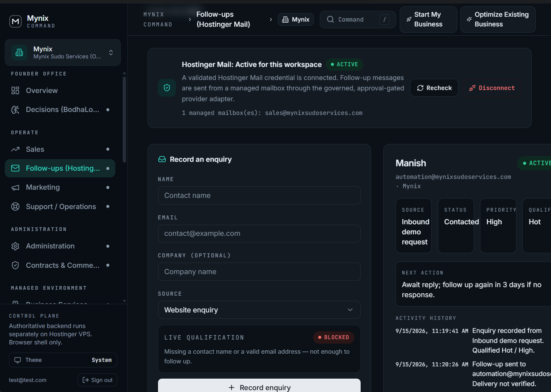Click the sign out arrow icon
551x392 pixels.
point(86,380)
